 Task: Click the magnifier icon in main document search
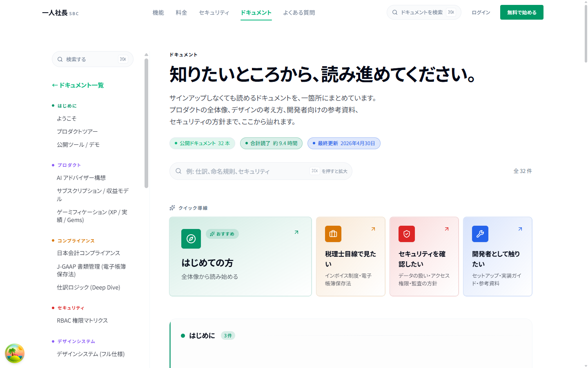(x=178, y=171)
